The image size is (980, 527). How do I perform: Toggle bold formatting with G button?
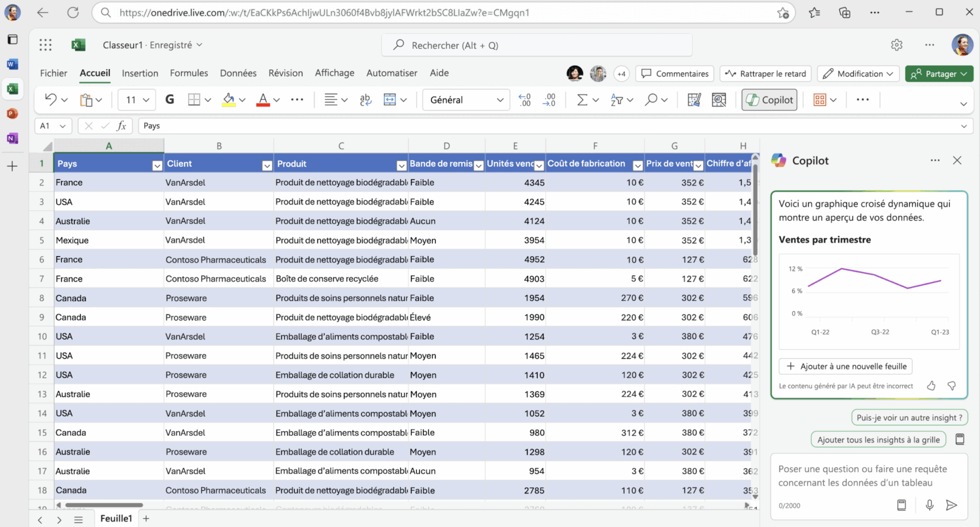(169, 100)
